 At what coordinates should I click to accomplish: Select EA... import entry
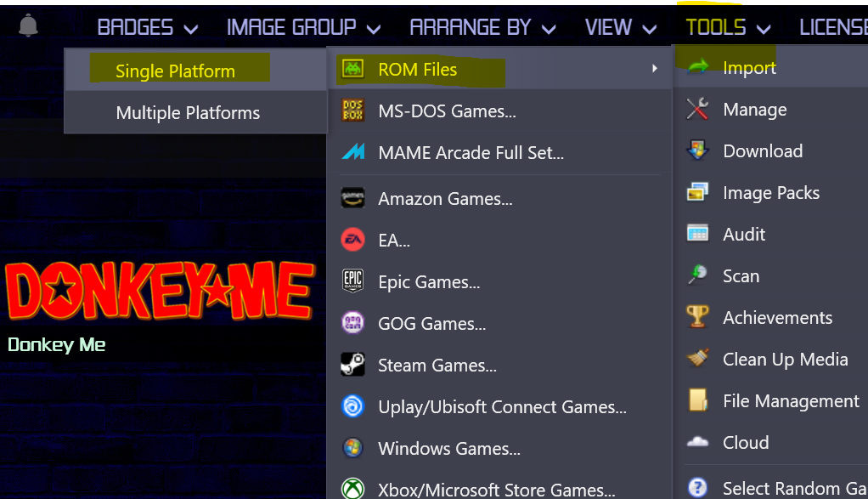(x=500, y=240)
